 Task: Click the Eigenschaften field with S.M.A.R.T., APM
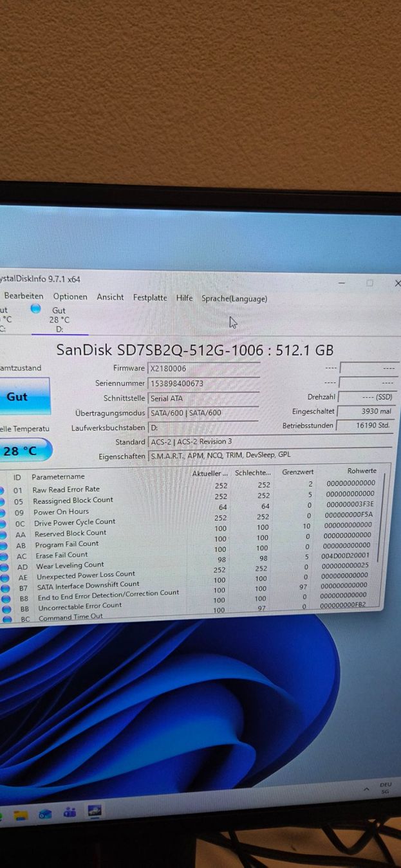coord(270,455)
